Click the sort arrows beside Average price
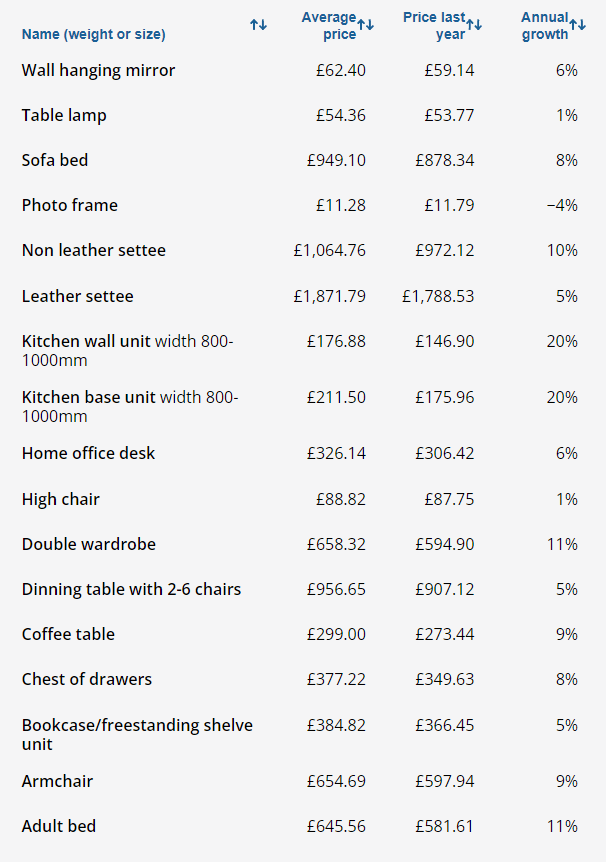606x862 pixels. pyautogui.click(x=366, y=24)
